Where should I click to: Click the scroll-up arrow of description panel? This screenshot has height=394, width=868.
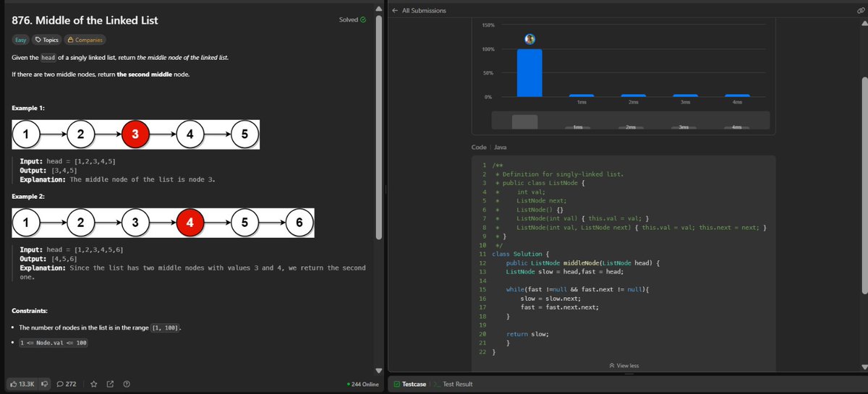[x=378, y=7]
